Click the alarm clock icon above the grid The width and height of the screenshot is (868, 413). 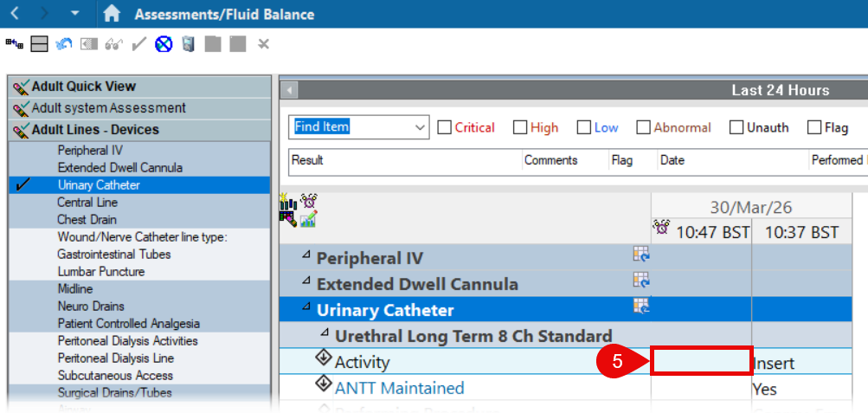click(309, 201)
